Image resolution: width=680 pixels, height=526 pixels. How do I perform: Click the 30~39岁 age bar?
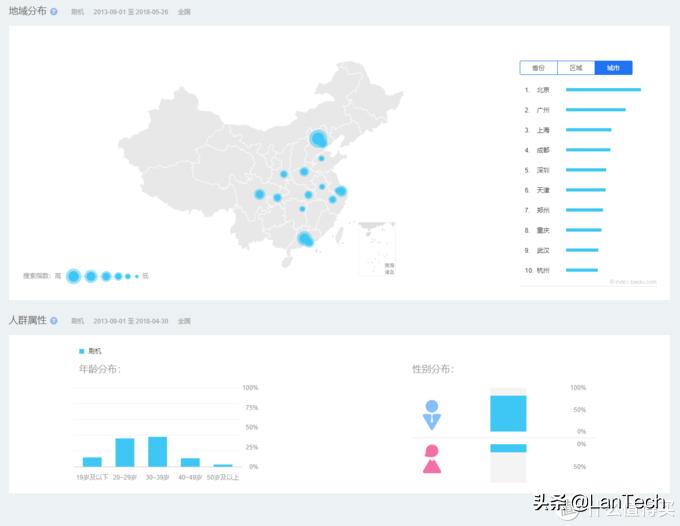pyautogui.click(x=157, y=451)
